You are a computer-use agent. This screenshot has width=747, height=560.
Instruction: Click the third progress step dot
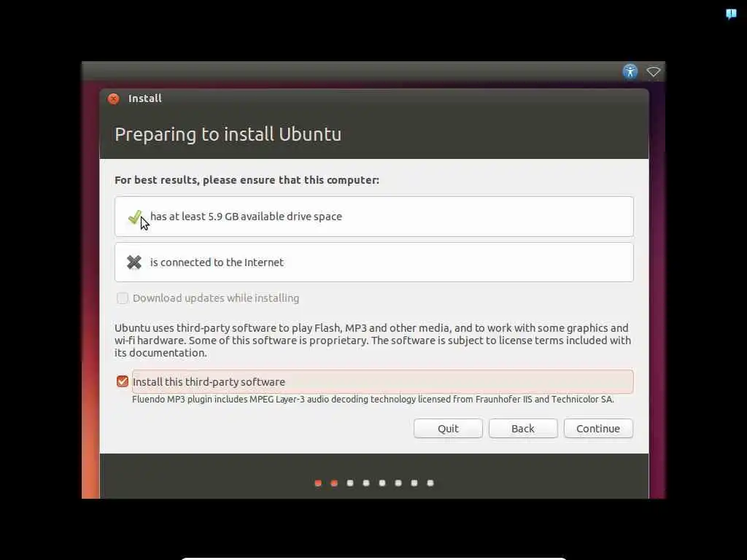point(350,483)
